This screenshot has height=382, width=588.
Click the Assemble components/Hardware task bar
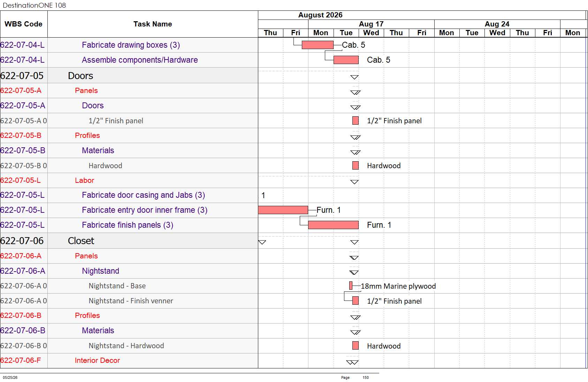tap(346, 60)
